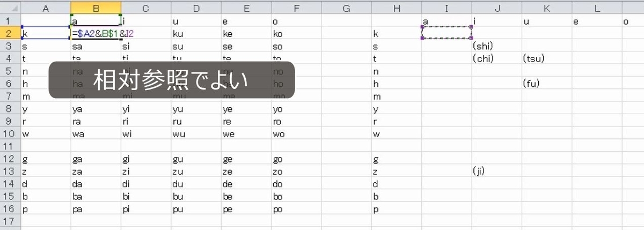Click the "(fu)" cell
The width and height of the screenshot is (644, 230).
point(547,84)
